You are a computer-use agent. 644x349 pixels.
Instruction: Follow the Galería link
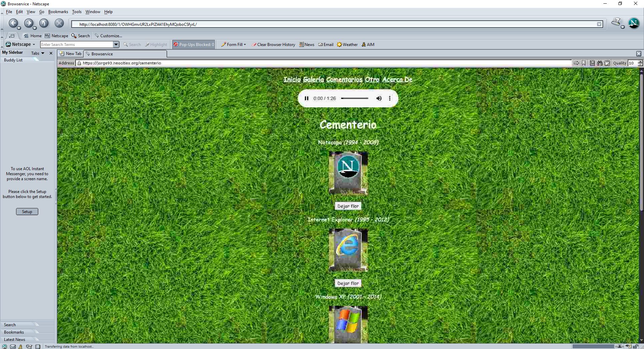tap(313, 80)
